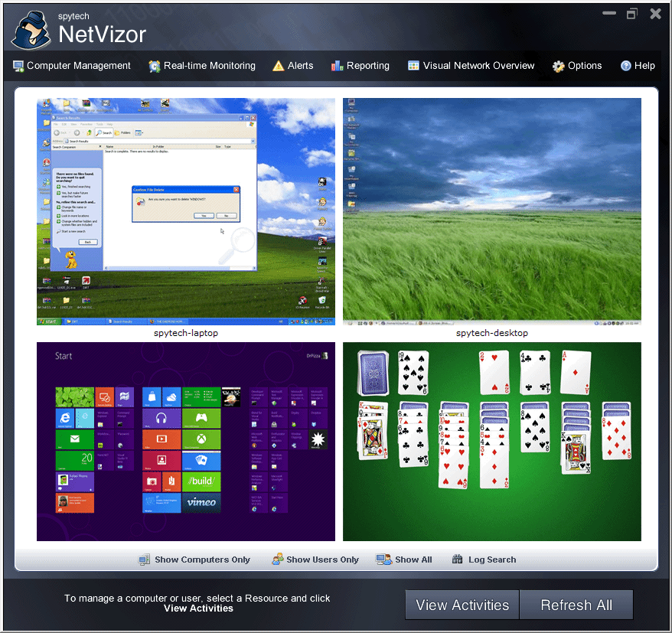Click the Alerts warning triangle icon
The width and height of the screenshot is (672, 633).
[x=278, y=66]
